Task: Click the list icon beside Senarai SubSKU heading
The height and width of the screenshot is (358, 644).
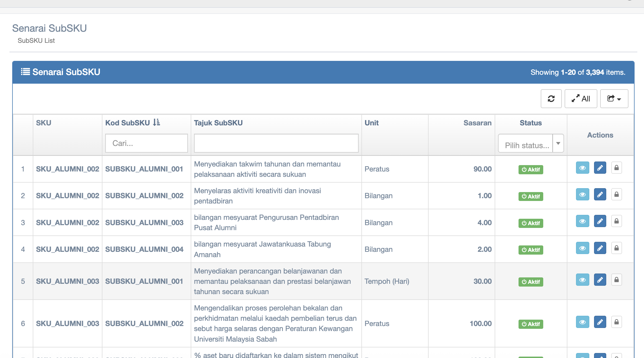Action: (25, 72)
